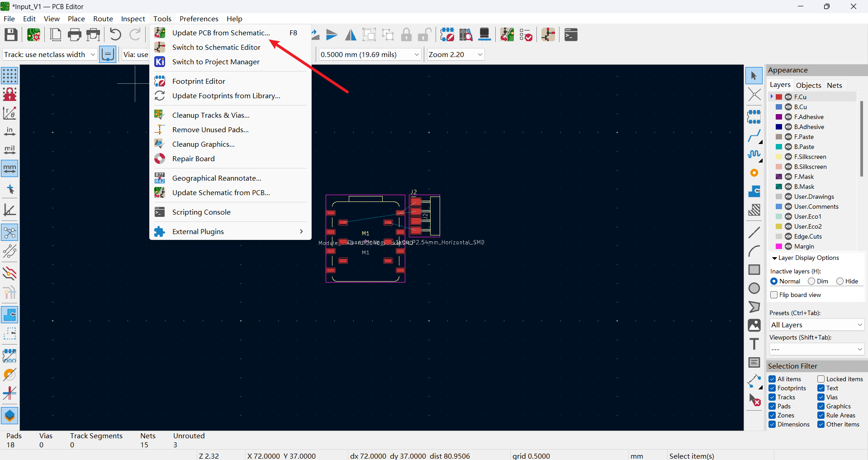Toggle millimeters units icon
The image size is (868, 460).
9,168
